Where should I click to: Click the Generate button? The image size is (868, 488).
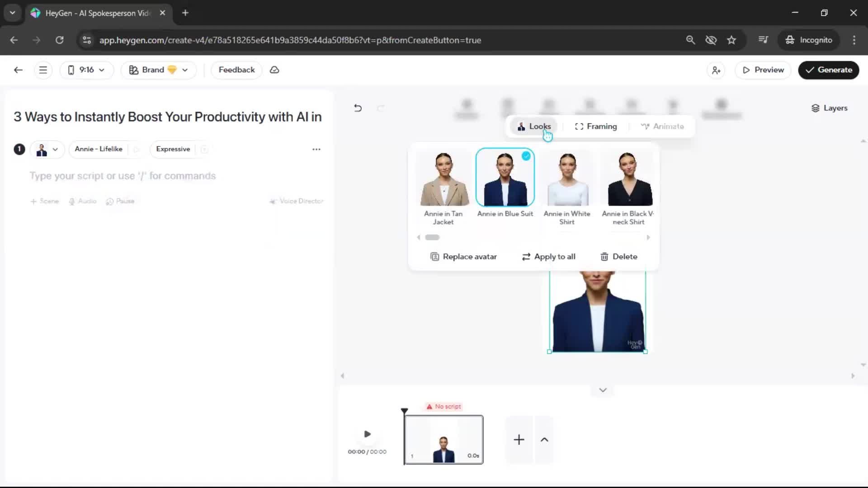click(828, 70)
